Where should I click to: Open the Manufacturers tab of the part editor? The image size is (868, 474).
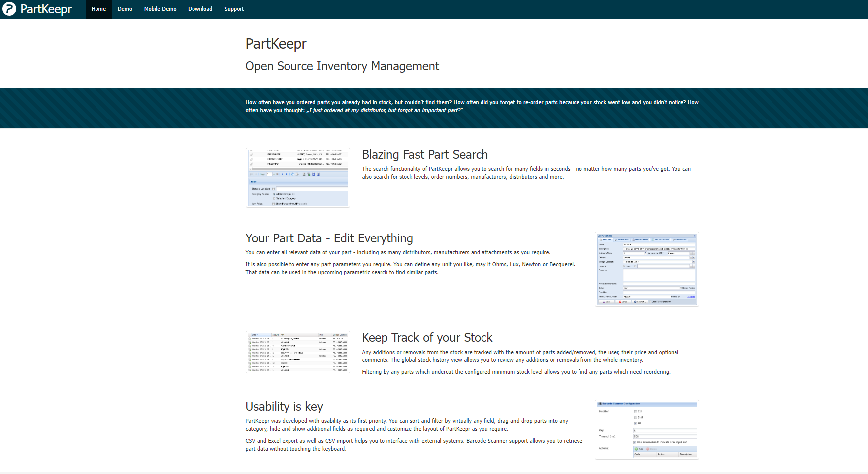[x=634, y=239]
